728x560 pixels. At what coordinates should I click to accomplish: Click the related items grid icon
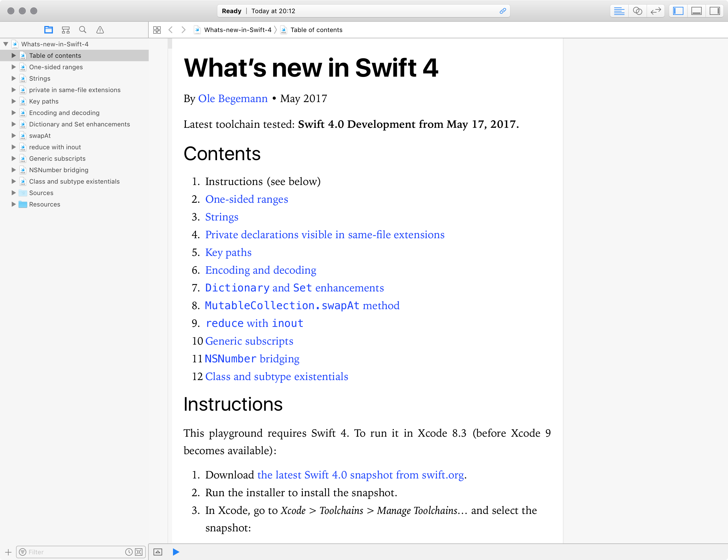(x=157, y=30)
